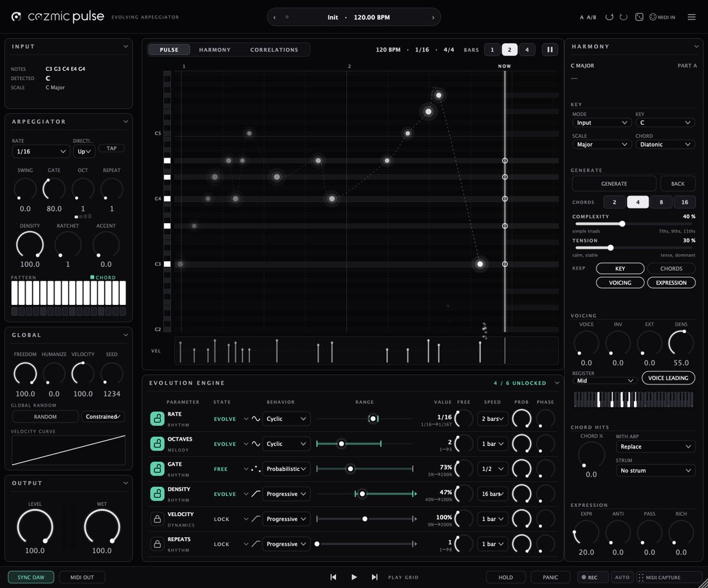
Task: Click the DENS voicing knob
Action: 681,342
